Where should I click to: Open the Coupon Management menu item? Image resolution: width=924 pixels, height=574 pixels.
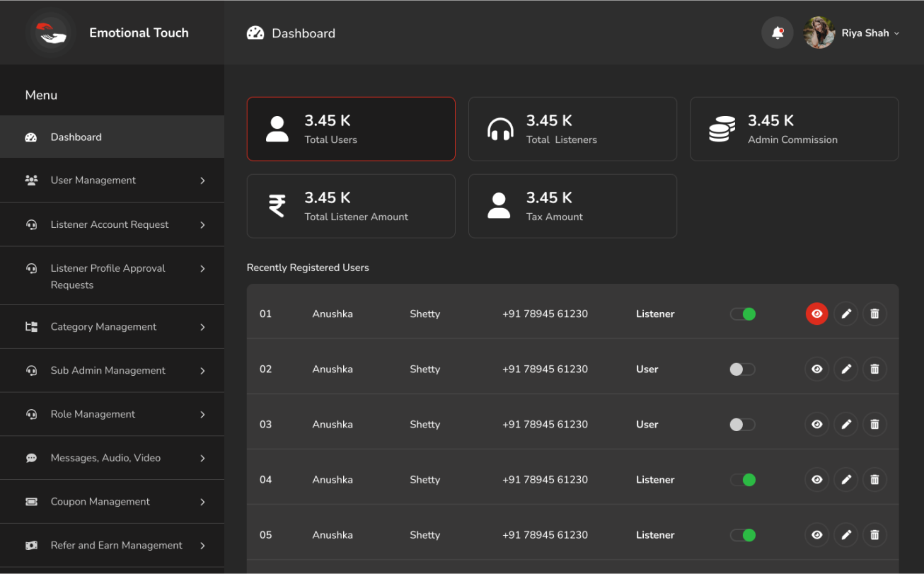pyautogui.click(x=100, y=502)
